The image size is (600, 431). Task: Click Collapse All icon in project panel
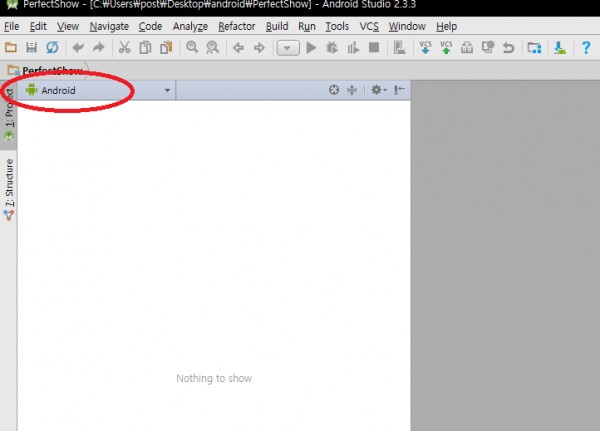(352, 90)
